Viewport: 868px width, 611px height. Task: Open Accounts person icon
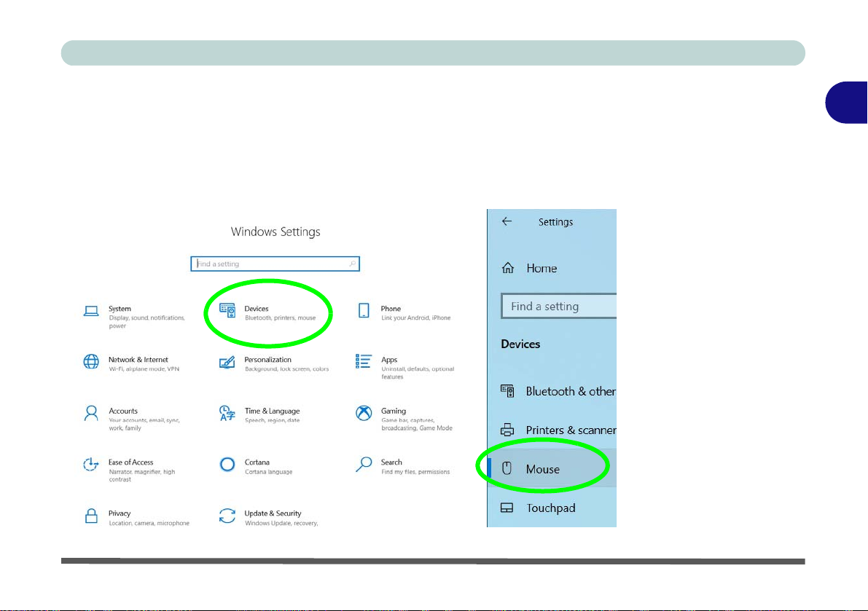(x=91, y=413)
